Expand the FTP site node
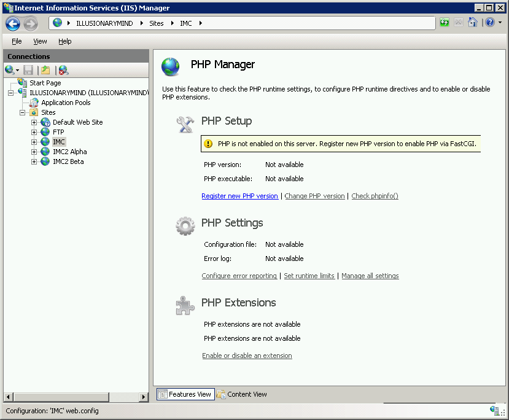Image resolution: width=509 pixels, height=420 pixels. coord(34,132)
